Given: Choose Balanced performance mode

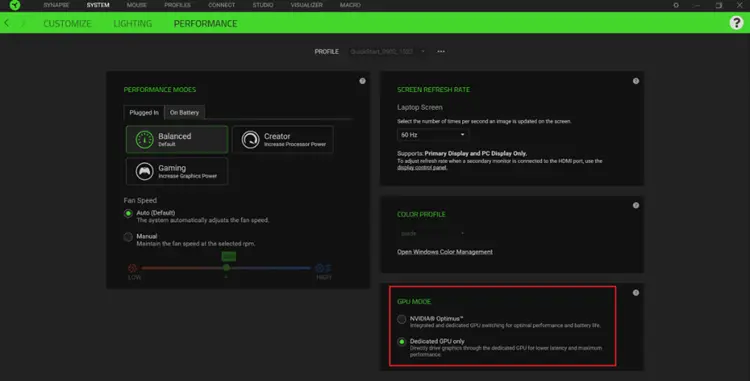Looking at the screenshot, I should click(x=177, y=140).
